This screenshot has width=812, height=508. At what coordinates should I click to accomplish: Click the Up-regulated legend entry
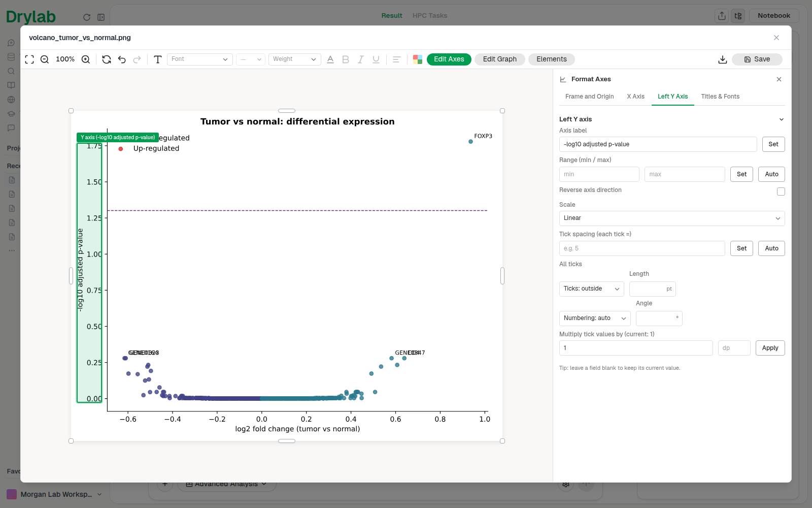coord(156,148)
